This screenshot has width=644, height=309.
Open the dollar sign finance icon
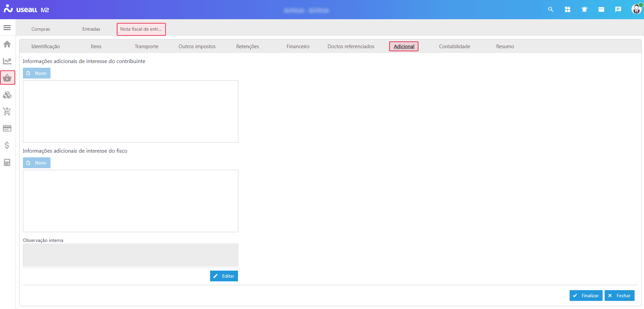[7, 145]
